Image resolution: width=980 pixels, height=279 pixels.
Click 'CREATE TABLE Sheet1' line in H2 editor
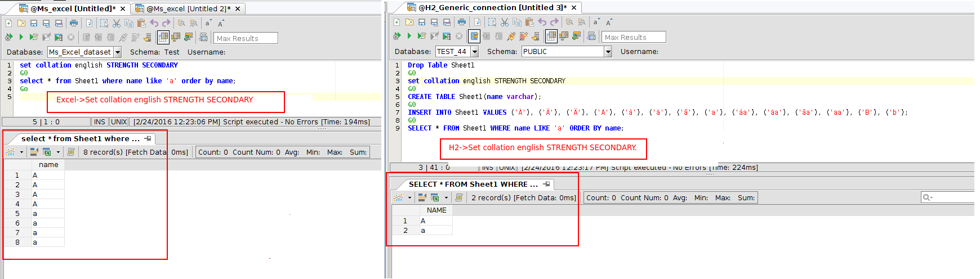click(474, 96)
